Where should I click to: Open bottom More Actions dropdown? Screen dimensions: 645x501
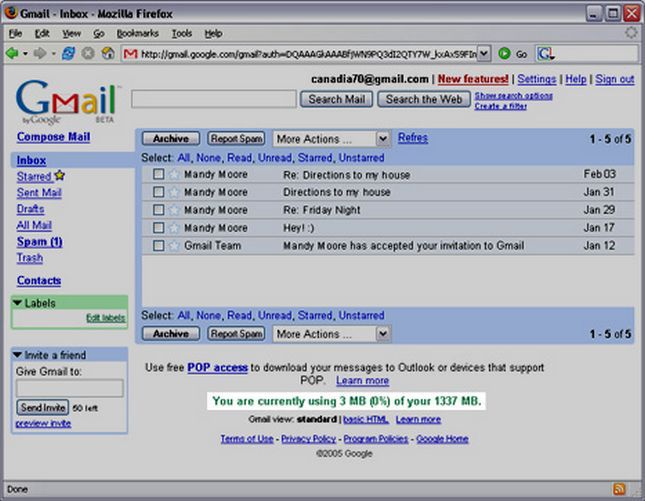tap(332, 334)
